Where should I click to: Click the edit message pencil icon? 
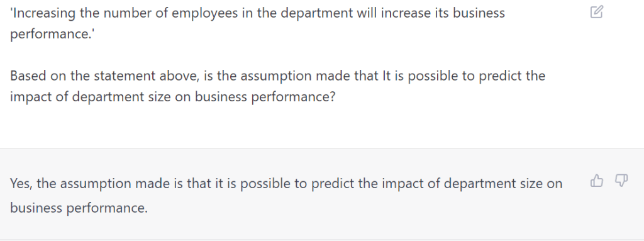click(596, 12)
